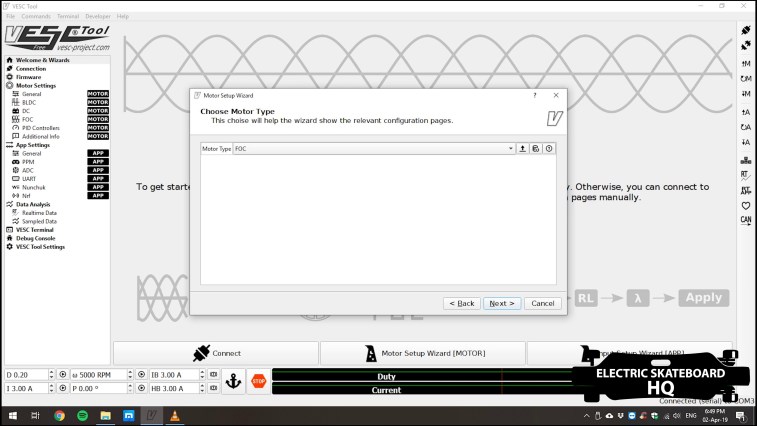
Task: Click the read-default icon next to Motor Type
Action: click(535, 148)
